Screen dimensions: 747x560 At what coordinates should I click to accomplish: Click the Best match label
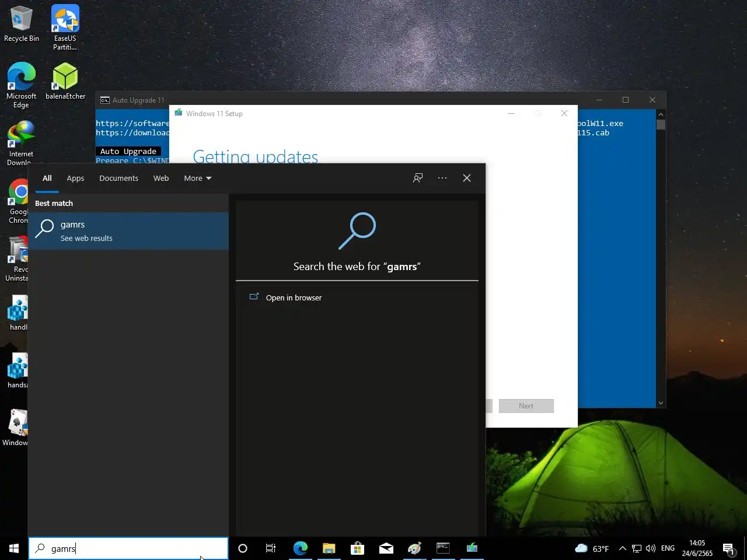click(54, 203)
